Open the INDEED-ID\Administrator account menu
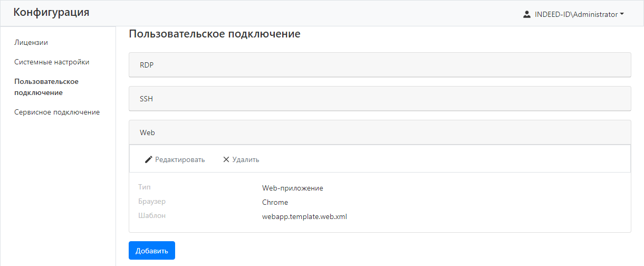Viewport: 644px width, 266px height. [575, 15]
